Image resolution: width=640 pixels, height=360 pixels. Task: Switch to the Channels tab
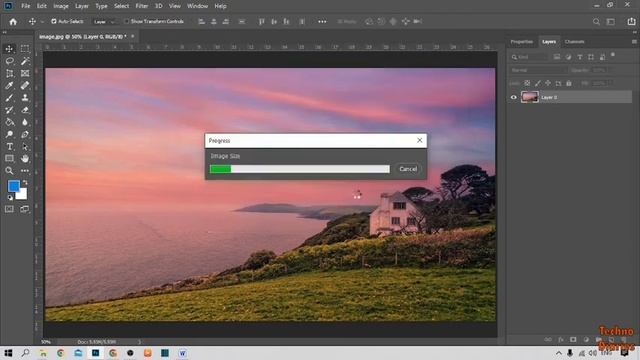[574, 42]
